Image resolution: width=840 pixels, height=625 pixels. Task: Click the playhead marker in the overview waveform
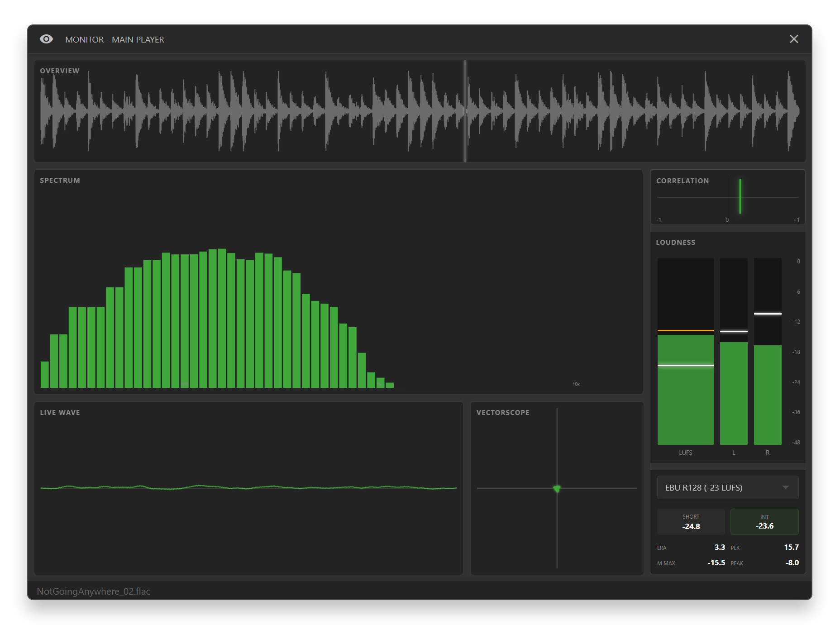[x=465, y=111]
